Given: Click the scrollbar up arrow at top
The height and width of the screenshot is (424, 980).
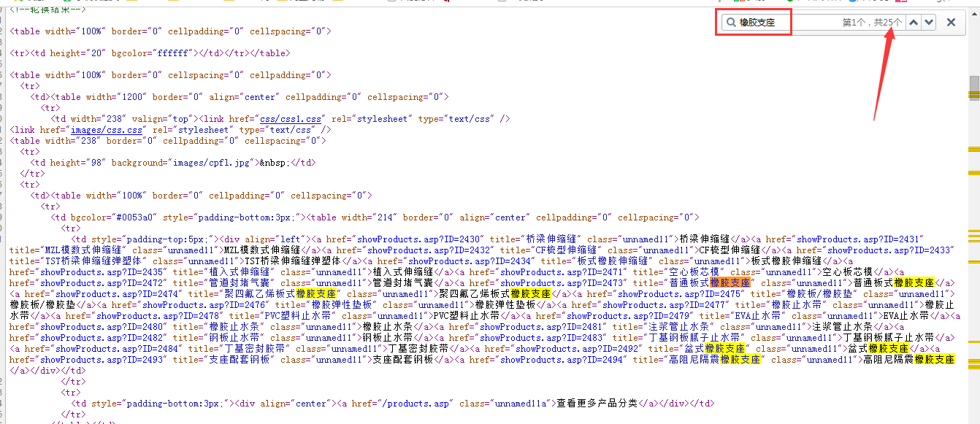Looking at the screenshot, I should [x=974, y=12].
